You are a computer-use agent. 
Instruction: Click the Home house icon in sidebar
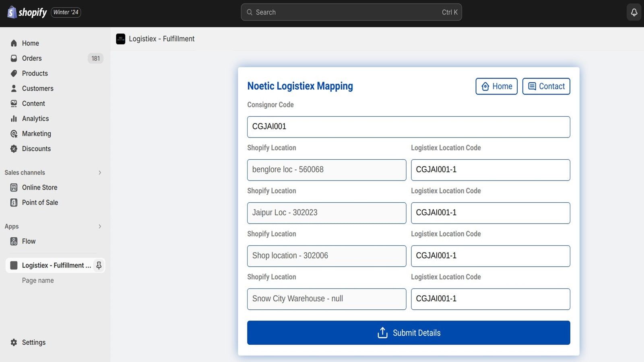pyautogui.click(x=14, y=43)
